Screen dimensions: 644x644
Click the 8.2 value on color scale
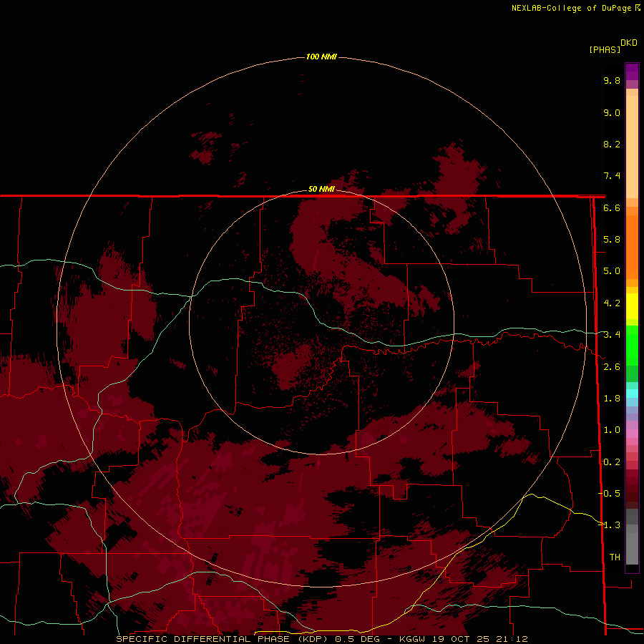612,144
